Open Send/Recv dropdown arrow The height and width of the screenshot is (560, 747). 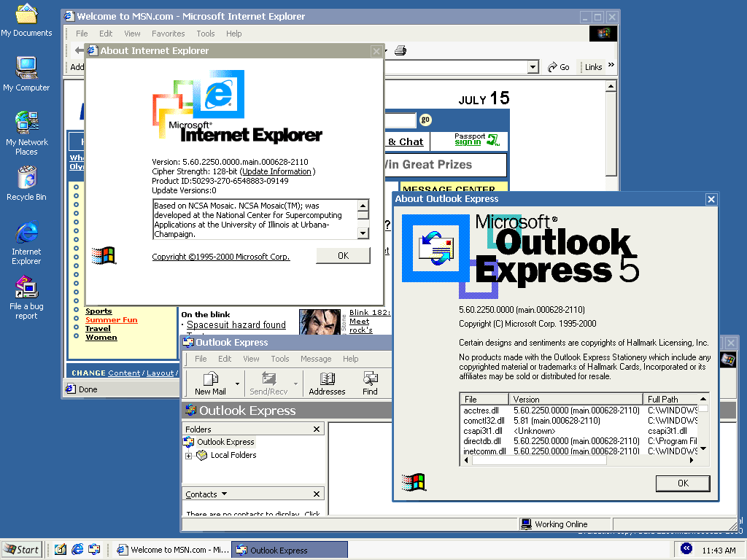296,384
